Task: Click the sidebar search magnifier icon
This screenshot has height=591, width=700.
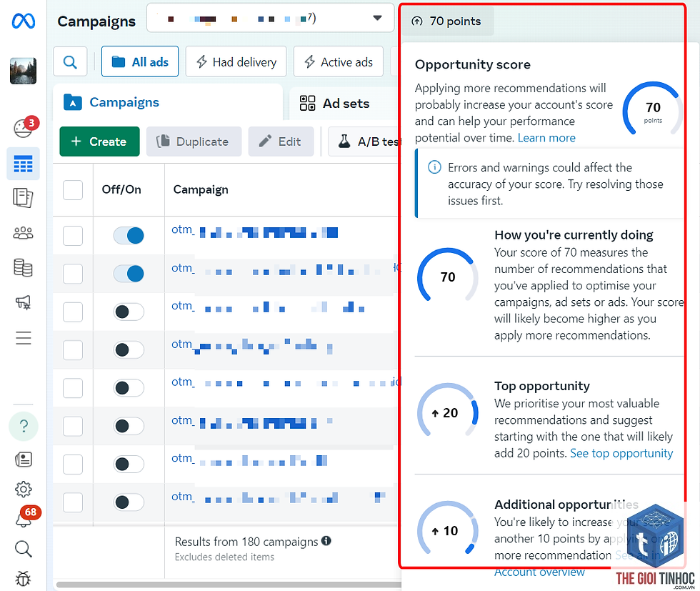Action: pos(23,549)
